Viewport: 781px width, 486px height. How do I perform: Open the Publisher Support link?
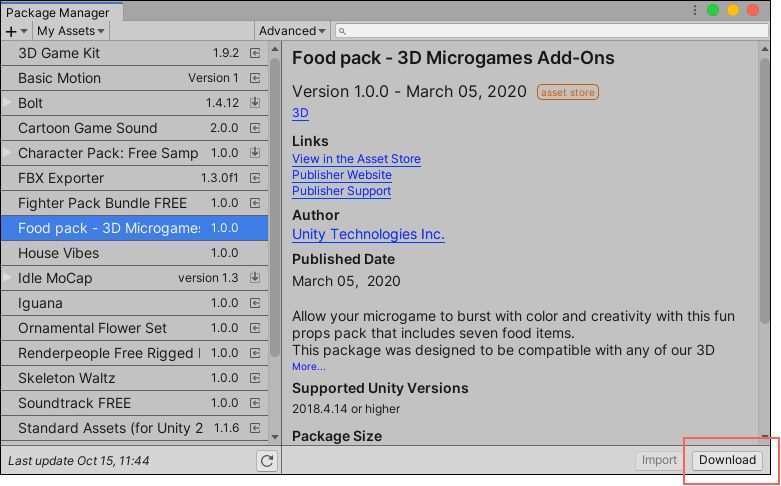341,191
